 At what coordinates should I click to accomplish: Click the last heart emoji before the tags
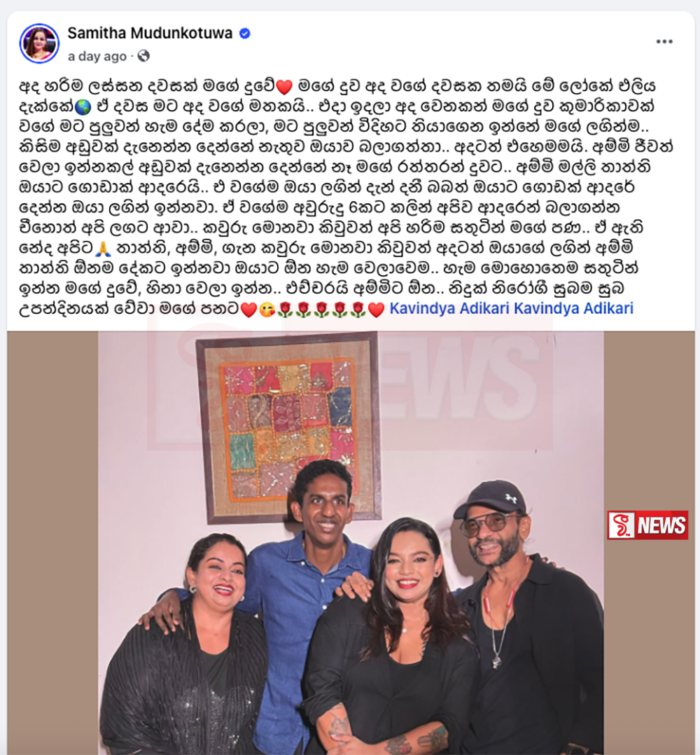[x=376, y=310]
